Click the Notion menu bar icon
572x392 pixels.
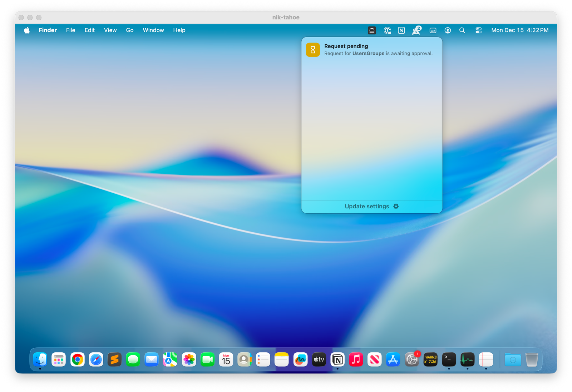[x=401, y=30]
